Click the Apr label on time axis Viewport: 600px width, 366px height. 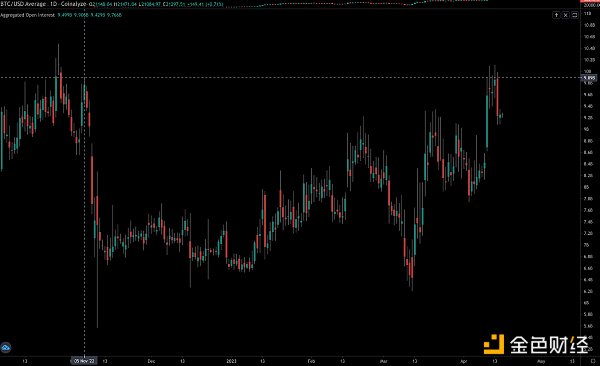pyautogui.click(x=463, y=361)
